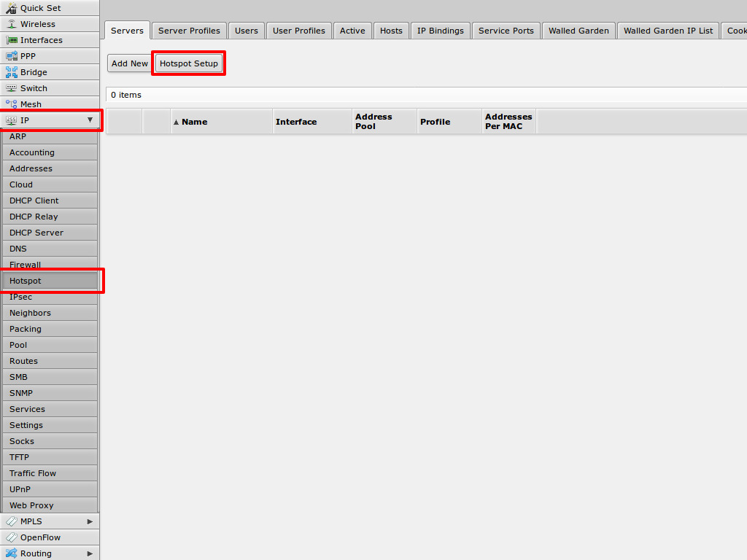Image resolution: width=747 pixels, height=560 pixels.
Task: Select Firewall from the IP submenu
Action: point(25,265)
